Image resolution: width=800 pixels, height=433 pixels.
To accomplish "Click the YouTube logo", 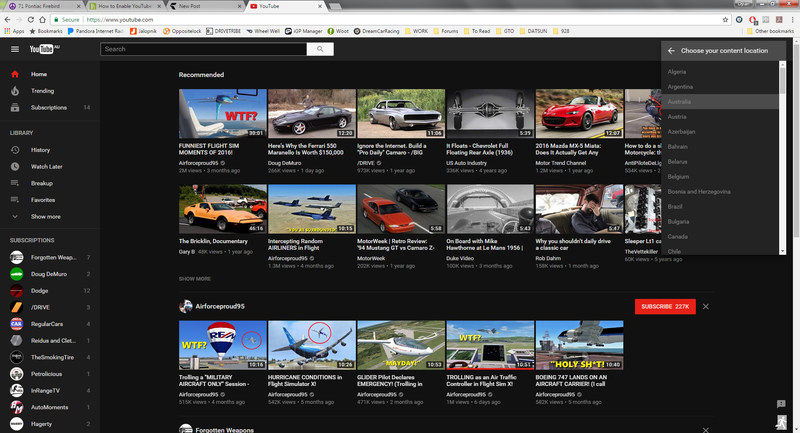I will click(44, 49).
